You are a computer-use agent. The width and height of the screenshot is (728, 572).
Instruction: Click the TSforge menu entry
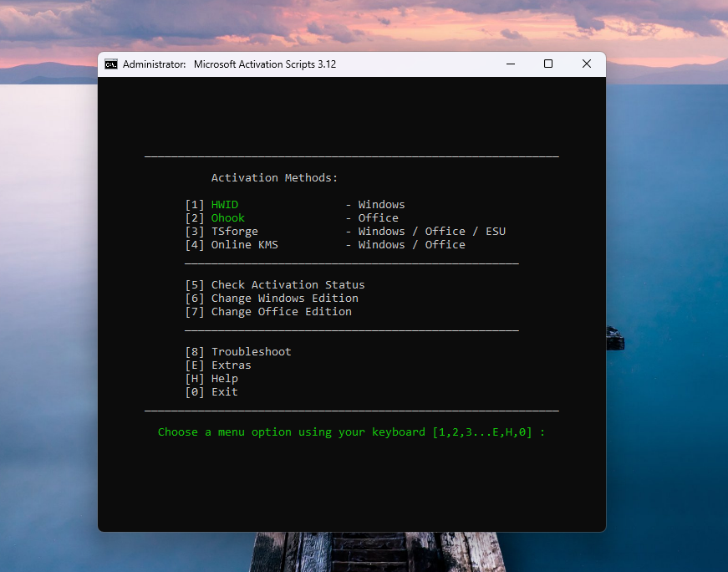pos(235,232)
